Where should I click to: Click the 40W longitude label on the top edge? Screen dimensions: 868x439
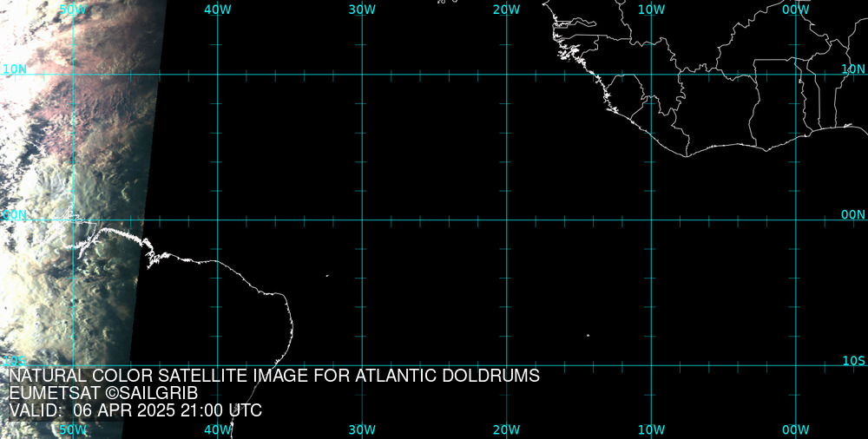tap(218, 10)
